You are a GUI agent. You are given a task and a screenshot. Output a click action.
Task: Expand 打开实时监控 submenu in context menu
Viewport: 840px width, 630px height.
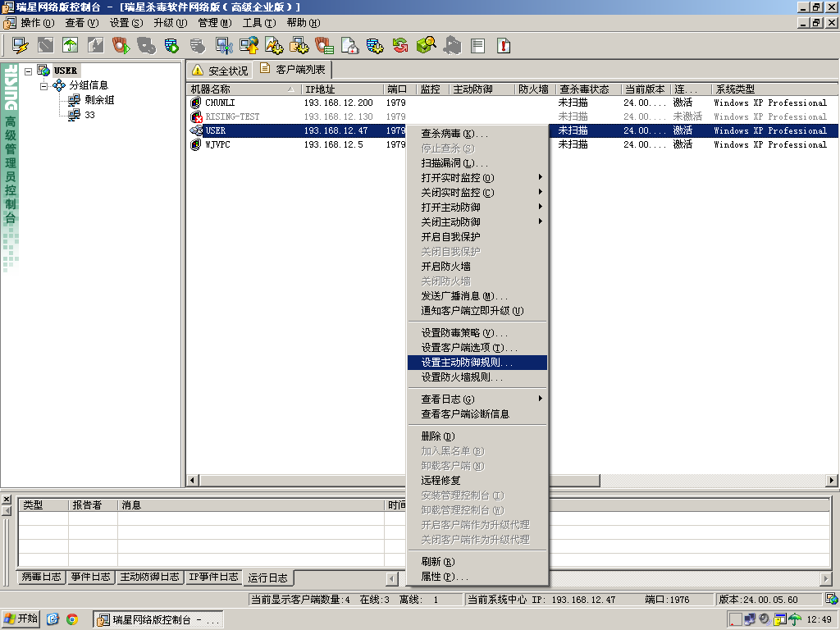click(x=540, y=178)
